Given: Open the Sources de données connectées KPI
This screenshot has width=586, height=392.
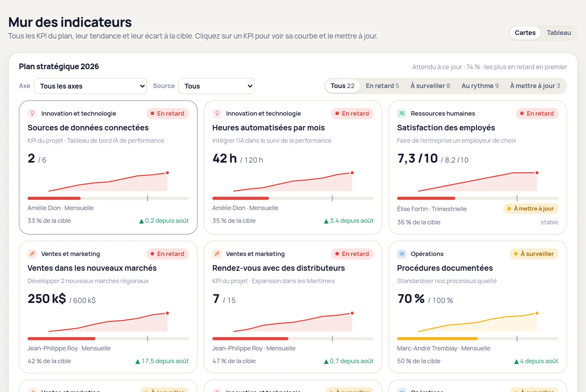Looking at the screenshot, I should click(108, 167).
